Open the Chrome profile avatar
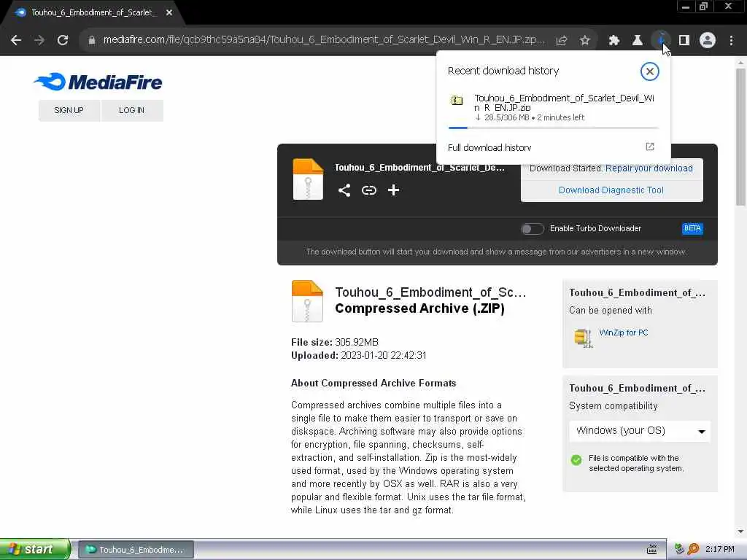This screenshot has height=560, width=747. coord(708,41)
